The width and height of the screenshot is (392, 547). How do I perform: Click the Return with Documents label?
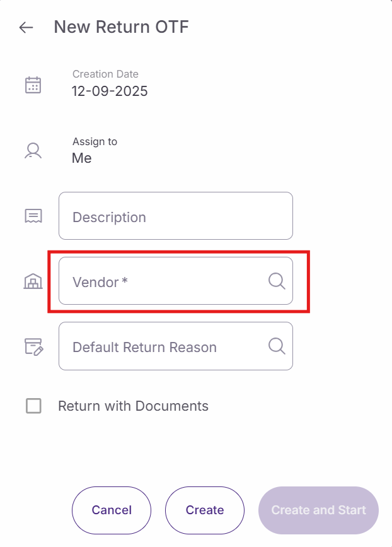(x=133, y=406)
